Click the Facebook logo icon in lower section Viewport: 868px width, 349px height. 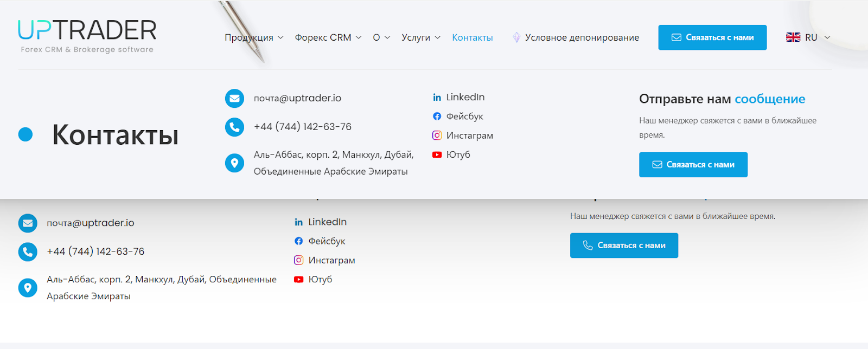click(299, 241)
